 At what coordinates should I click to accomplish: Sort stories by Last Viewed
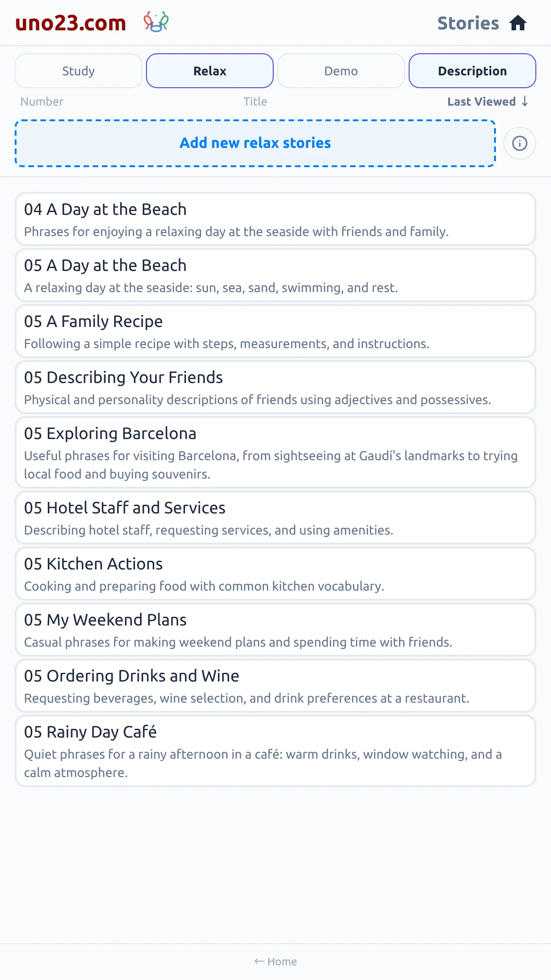tap(482, 101)
